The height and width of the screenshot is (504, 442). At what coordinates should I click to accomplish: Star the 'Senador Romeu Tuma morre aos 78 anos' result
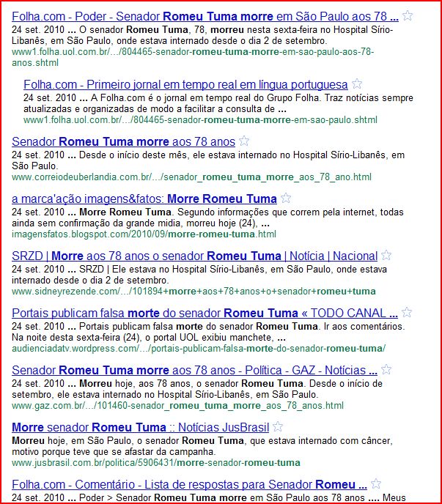click(x=244, y=141)
